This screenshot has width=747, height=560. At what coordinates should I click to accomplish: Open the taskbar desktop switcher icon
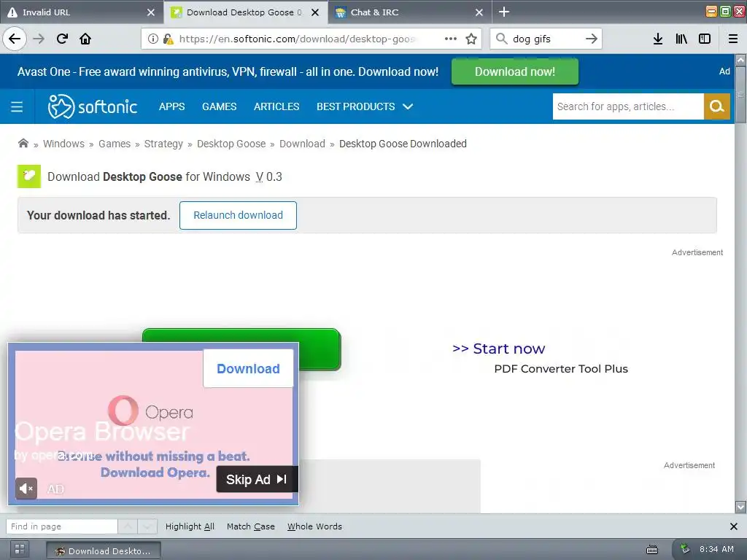click(20, 550)
